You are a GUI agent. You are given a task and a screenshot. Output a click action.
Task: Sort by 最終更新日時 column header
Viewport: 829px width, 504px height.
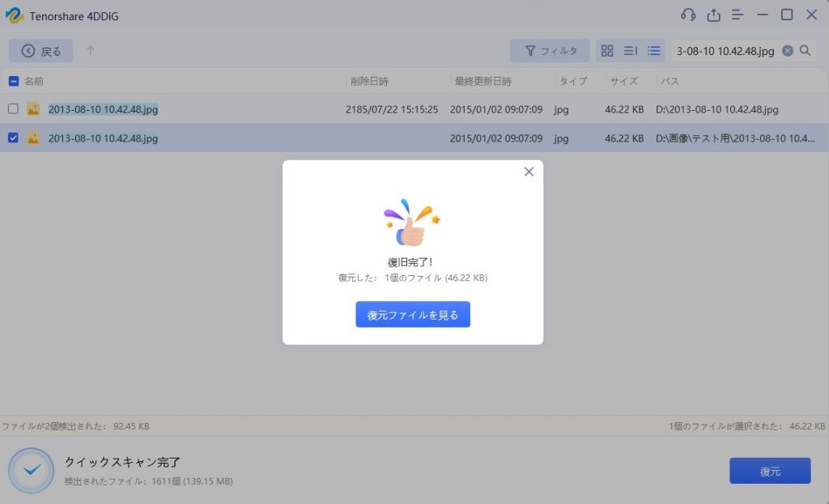483,82
